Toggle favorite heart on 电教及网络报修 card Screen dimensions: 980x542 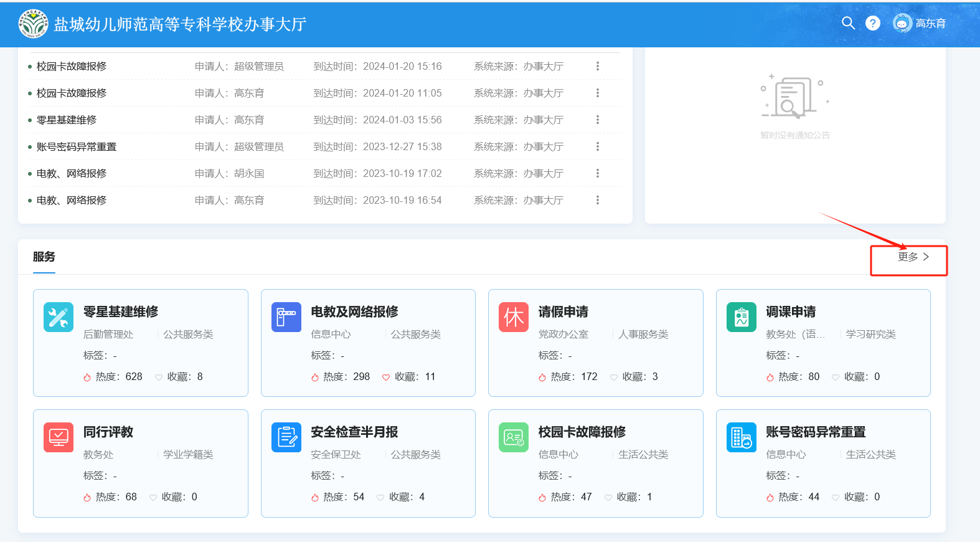[386, 377]
